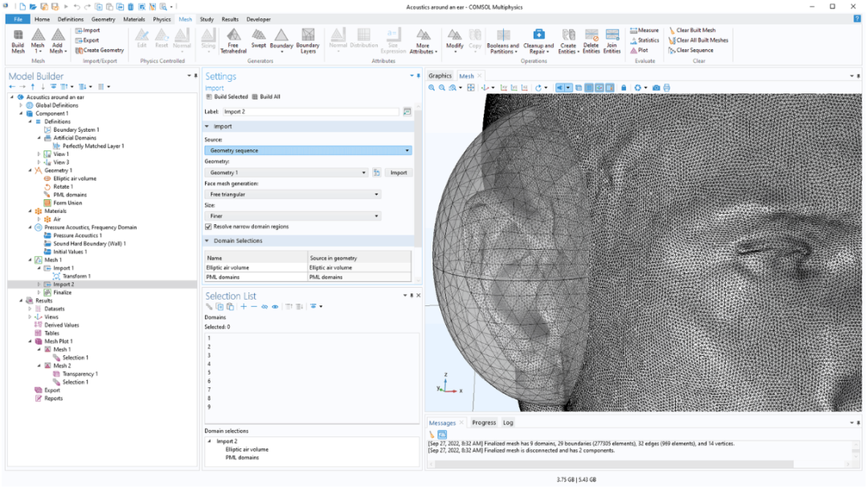Open the Free Tetrahedral mesh generator
The width and height of the screenshot is (868, 487).
tap(232, 42)
